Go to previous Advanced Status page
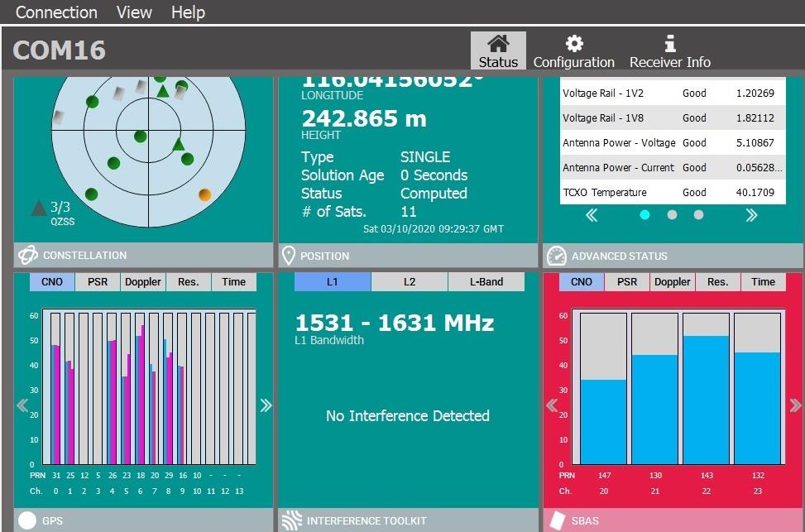The image size is (805, 532). pyautogui.click(x=592, y=215)
